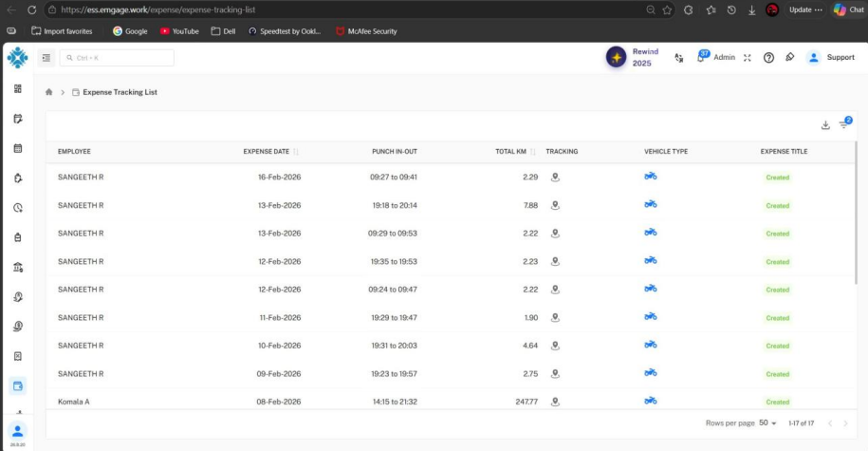The width and height of the screenshot is (868, 451).
Task: Open the YouTube bookmark
Action: 179,31
